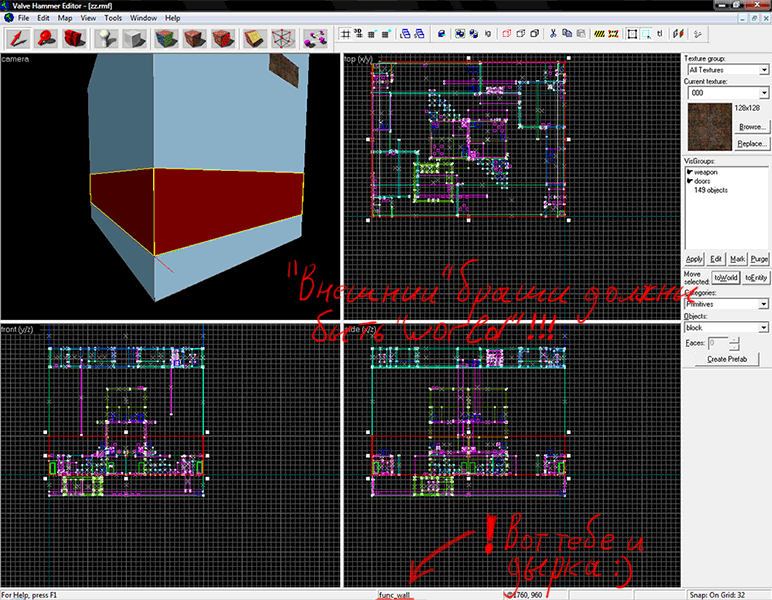Open the Tools menu
The width and height of the screenshot is (772, 600).
[113, 18]
